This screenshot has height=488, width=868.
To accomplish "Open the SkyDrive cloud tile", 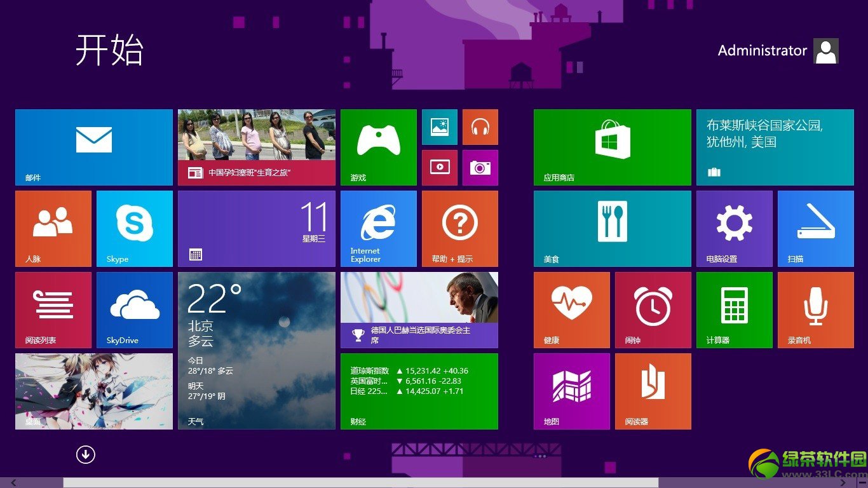I will [x=135, y=309].
